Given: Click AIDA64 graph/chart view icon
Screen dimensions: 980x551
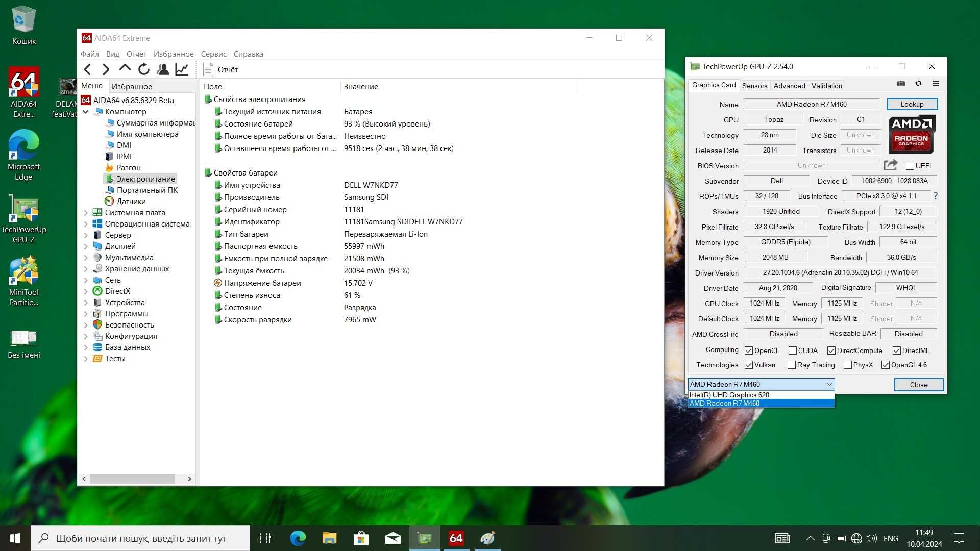Looking at the screenshot, I should coord(181,69).
